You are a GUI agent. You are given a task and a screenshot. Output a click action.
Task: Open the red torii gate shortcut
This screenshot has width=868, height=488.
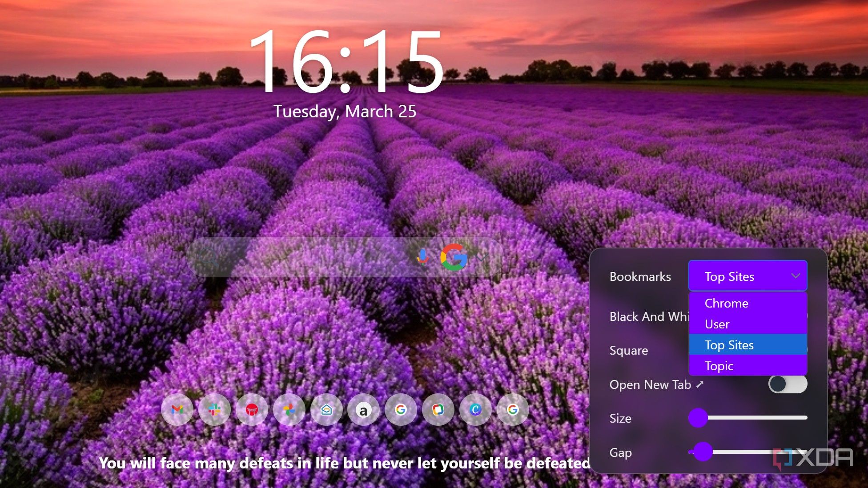pyautogui.click(x=252, y=409)
